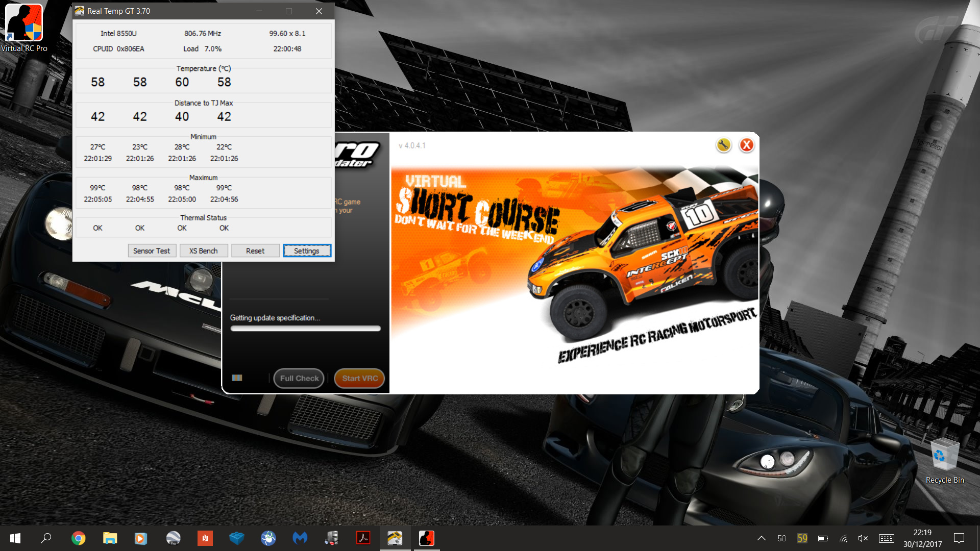Open the touch keyboard tray icon
Image resolution: width=980 pixels, height=551 pixels.
pos(887,538)
